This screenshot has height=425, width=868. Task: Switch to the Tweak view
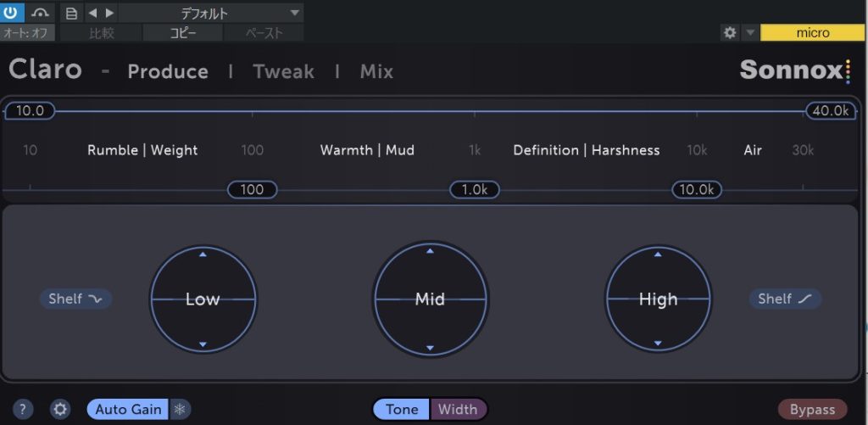[x=283, y=71]
